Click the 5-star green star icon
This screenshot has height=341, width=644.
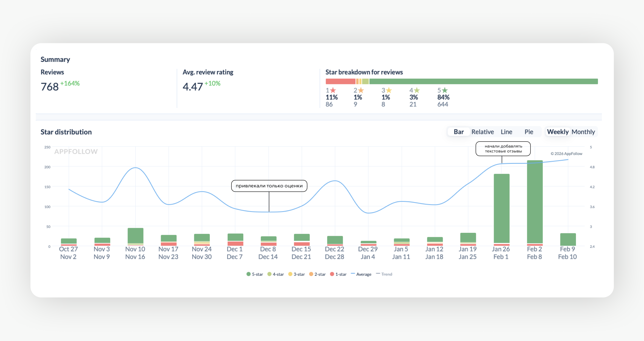point(445,90)
